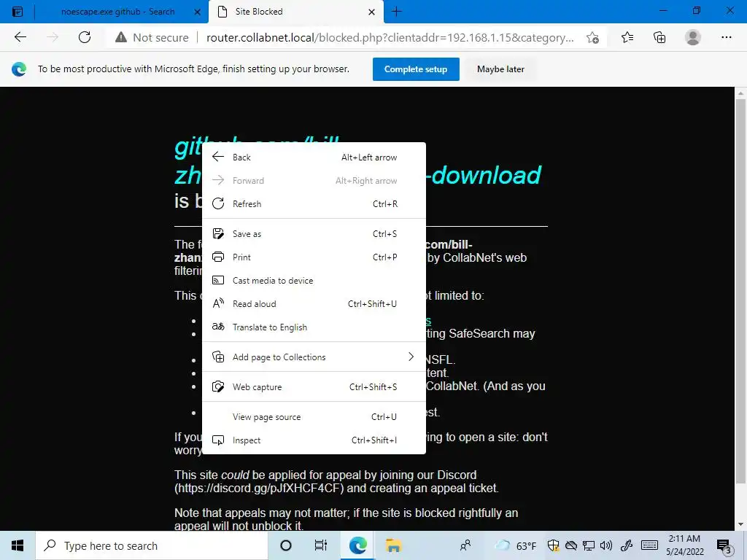This screenshot has height=560, width=747.
Task: Switch to noescape.exe github Search tab
Action: tap(117, 12)
